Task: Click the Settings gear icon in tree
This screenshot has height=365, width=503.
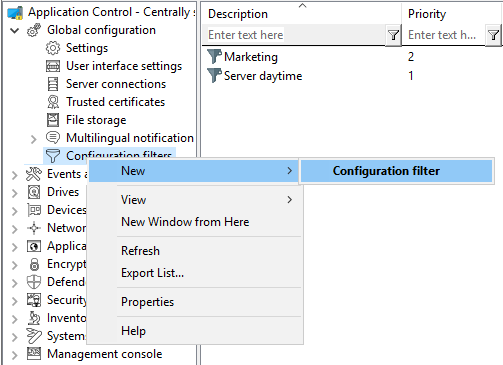Action: point(53,48)
